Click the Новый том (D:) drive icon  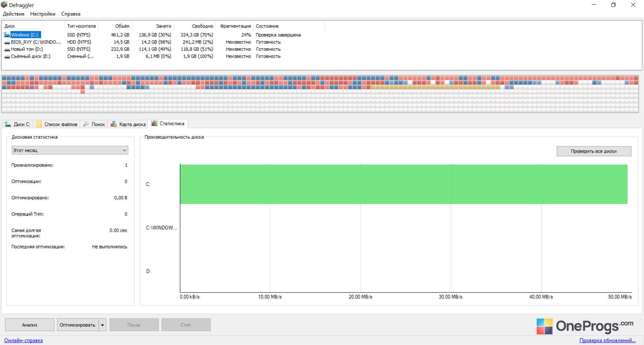pos(7,49)
